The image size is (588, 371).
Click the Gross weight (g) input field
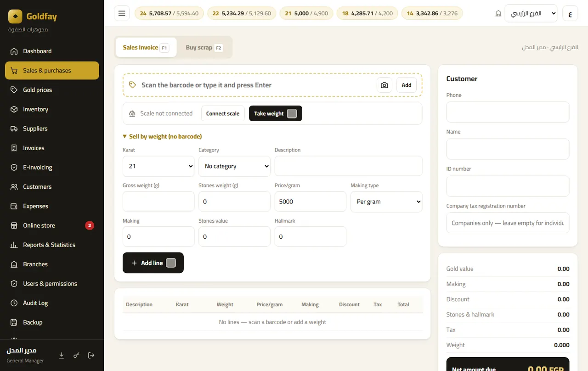[158, 202]
